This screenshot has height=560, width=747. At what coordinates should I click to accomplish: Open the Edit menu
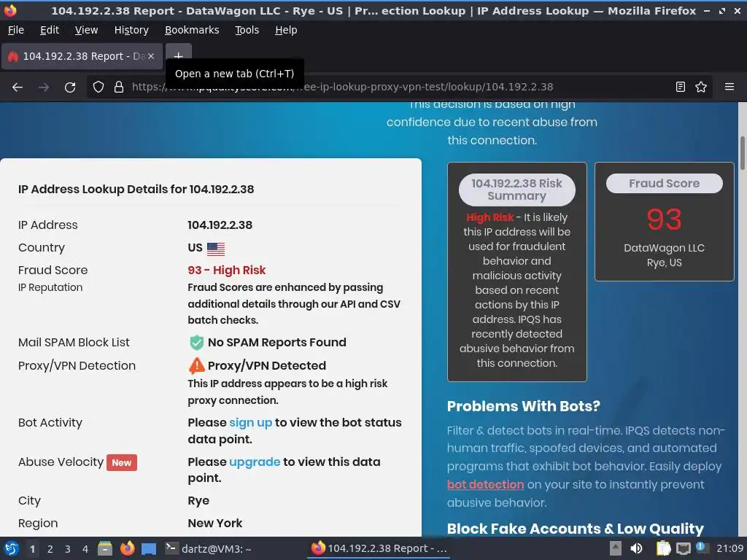coord(50,30)
